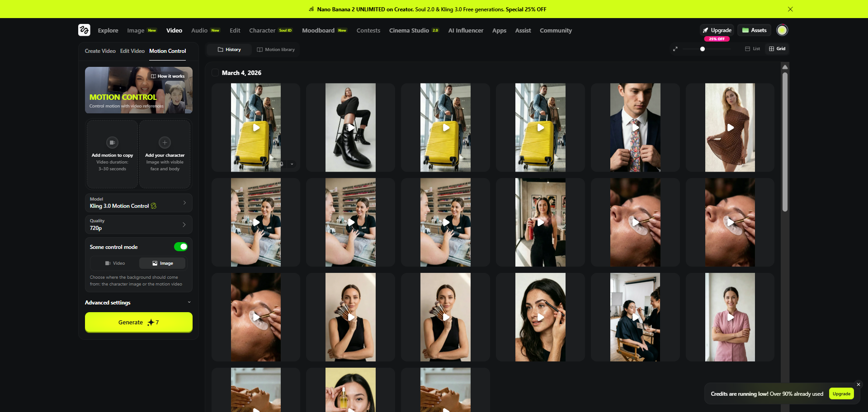Switch to the Motion library tab
The image size is (868, 412).
[x=276, y=50]
